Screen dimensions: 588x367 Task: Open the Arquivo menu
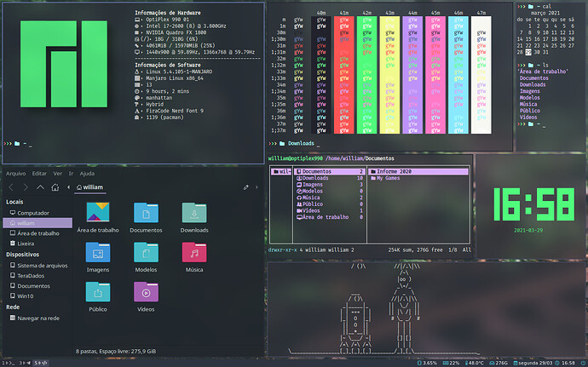(x=15, y=174)
